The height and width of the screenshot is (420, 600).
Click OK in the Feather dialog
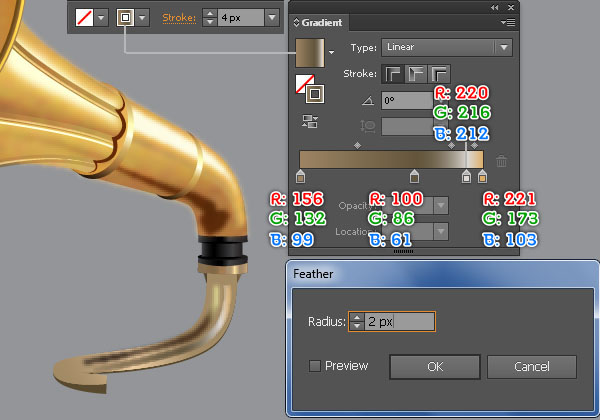(x=435, y=367)
